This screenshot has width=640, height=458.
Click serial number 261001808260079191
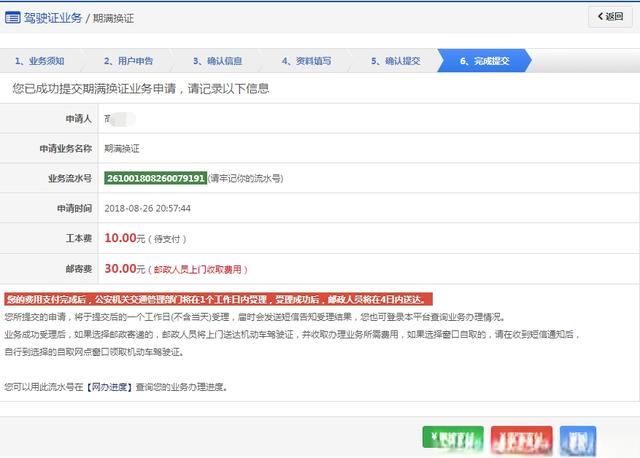[156, 178]
